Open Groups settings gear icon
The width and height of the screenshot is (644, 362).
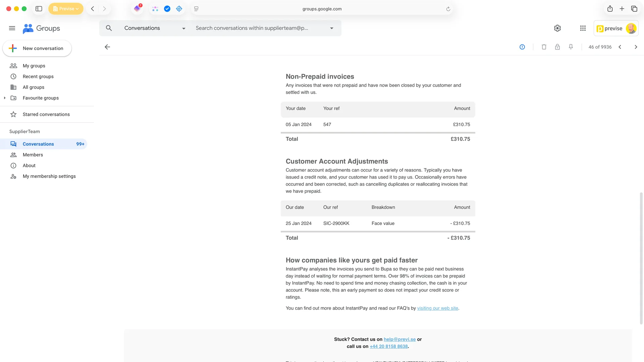coord(557,28)
